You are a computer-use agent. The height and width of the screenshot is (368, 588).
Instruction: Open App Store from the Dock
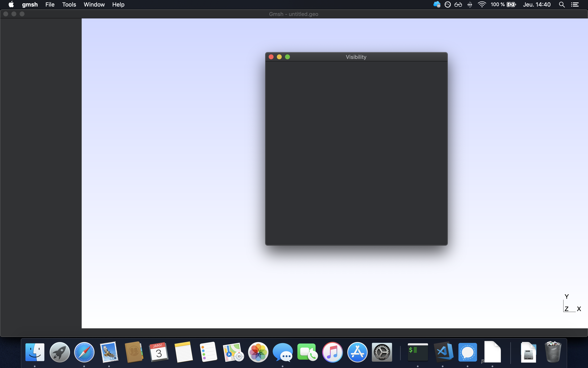click(x=357, y=352)
